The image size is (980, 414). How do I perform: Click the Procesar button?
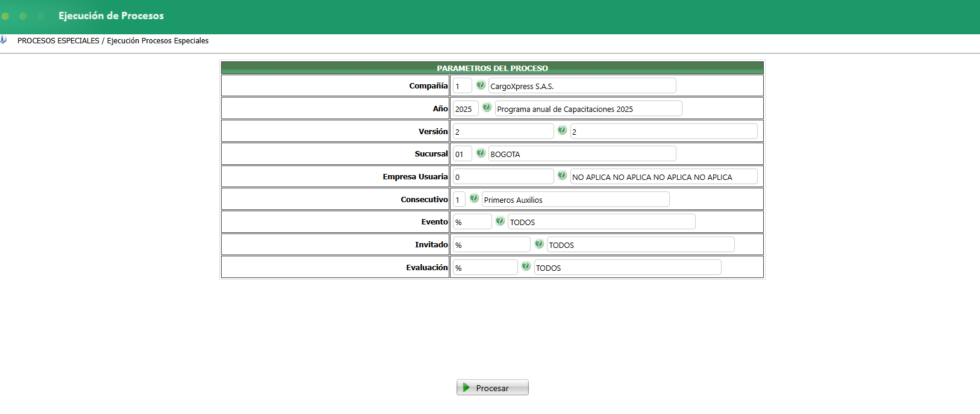(x=493, y=388)
